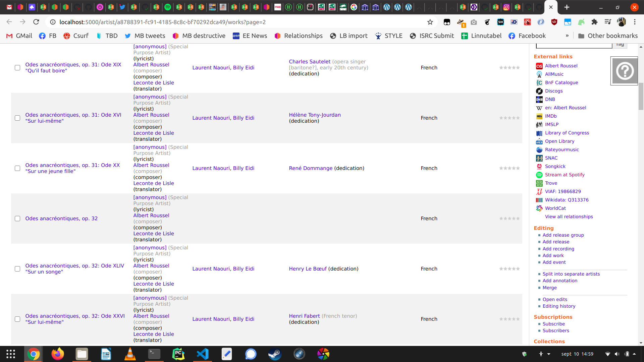Click the Discogs icon in External links
This screenshot has width=644, height=362.
(539, 91)
